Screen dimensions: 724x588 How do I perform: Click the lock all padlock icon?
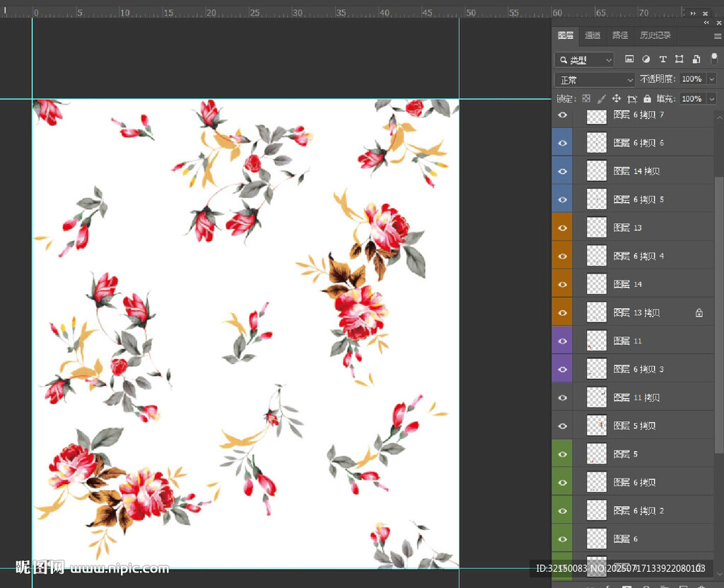click(x=647, y=99)
